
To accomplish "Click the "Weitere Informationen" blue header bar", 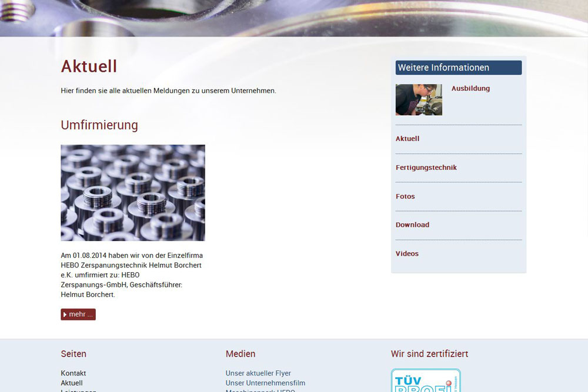I will [x=459, y=68].
